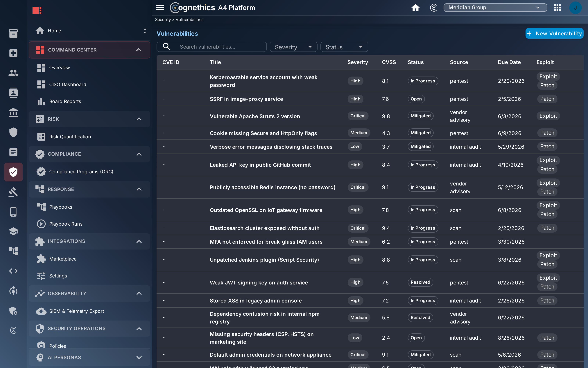Sort by the Due Date column header
Image resolution: width=588 pixels, height=368 pixels.
coord(509,62)
